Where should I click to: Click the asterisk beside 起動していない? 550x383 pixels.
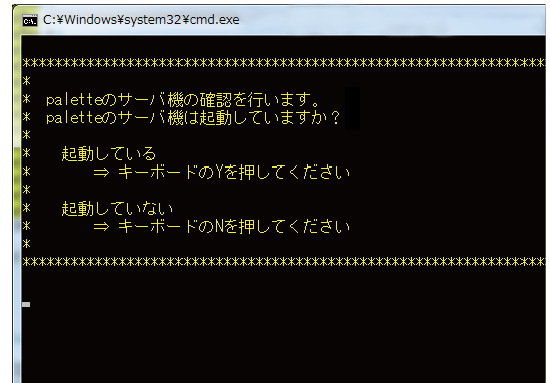(x=26, y=208)
